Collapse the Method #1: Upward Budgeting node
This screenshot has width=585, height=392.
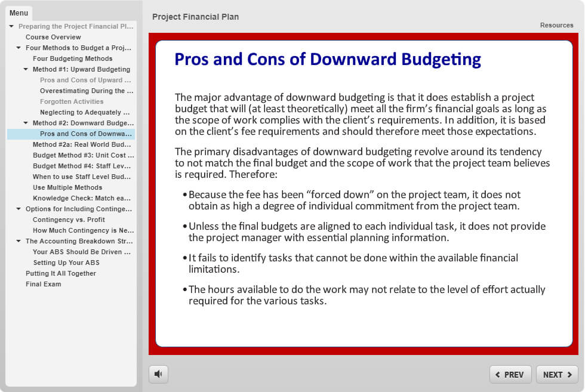click(x=26, y=69)
